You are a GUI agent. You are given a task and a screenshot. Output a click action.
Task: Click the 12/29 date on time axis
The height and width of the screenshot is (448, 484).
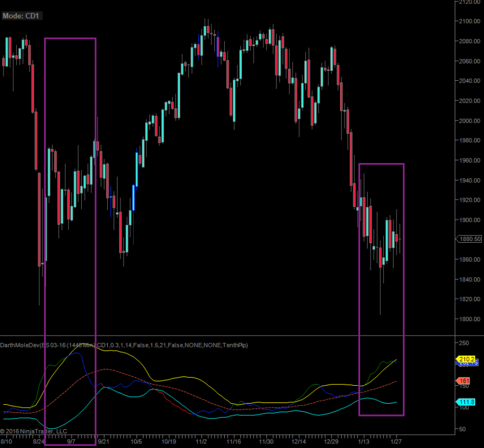tap(330, 442)
